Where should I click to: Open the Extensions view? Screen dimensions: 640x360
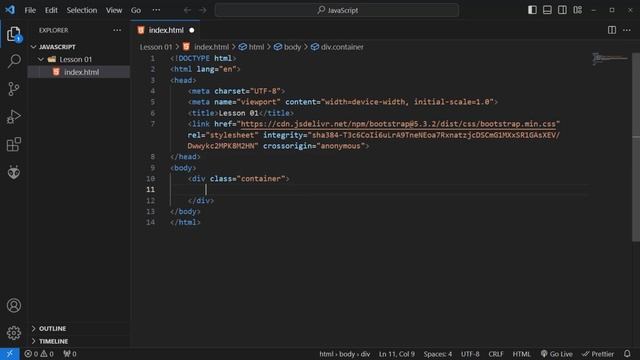click(x=13, y=144)
